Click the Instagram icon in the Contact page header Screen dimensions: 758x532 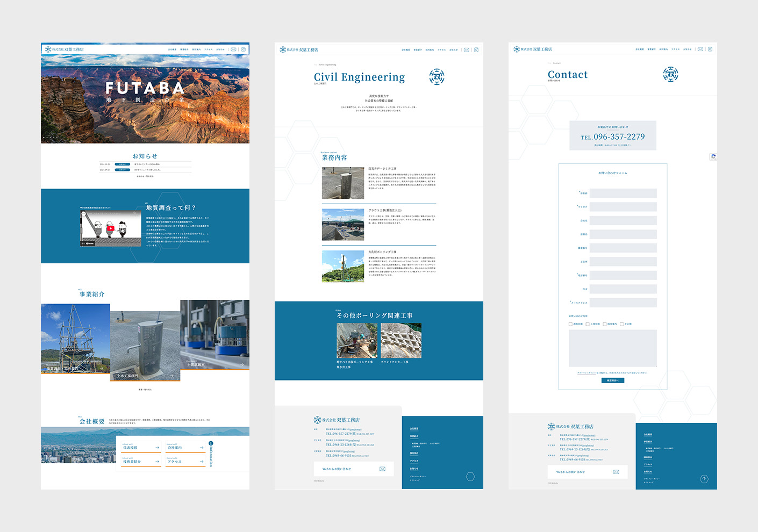(x=710, y=49)
